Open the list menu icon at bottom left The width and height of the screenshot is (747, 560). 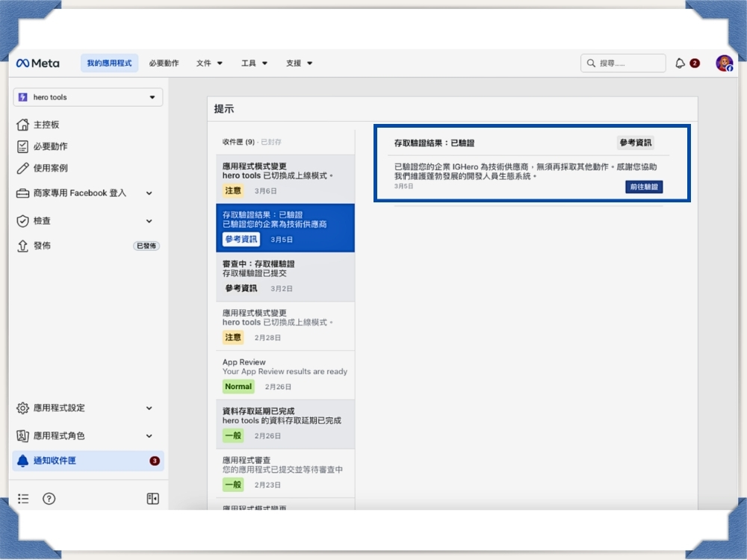coord(23,499)
